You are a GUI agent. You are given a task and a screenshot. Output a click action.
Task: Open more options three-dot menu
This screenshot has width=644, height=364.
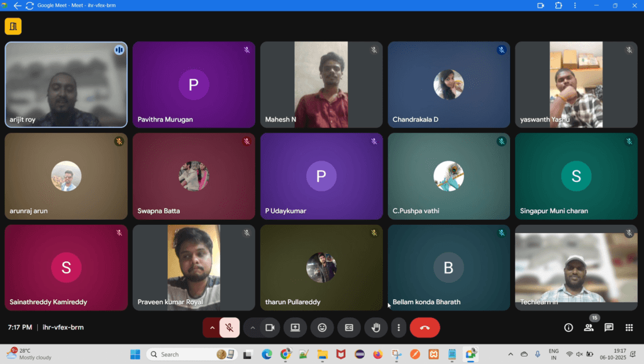pos(398,327)
